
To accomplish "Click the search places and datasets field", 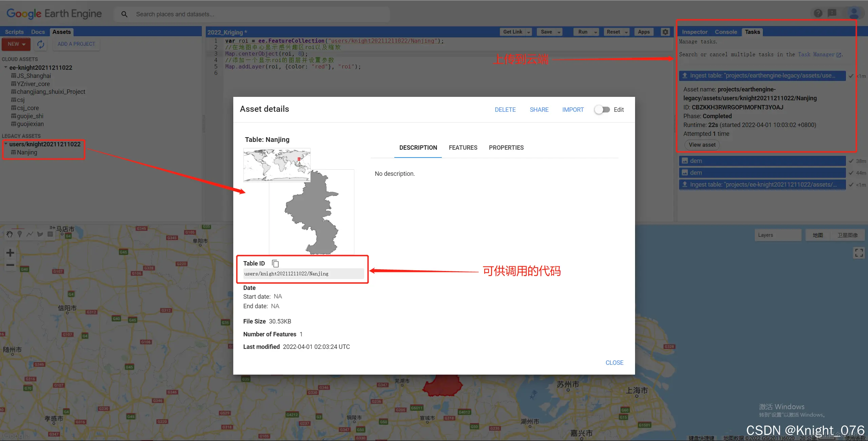I will pos(258,14).
